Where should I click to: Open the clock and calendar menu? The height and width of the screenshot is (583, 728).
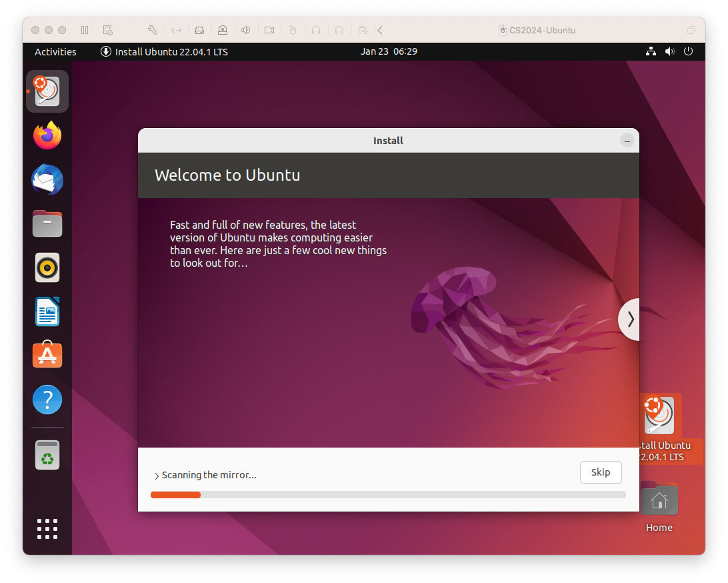point(389,51)
